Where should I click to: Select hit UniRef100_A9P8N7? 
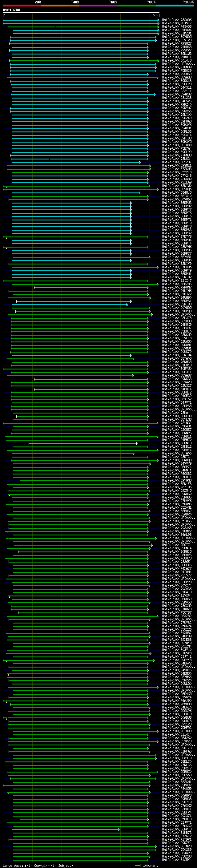click(x=177, y=287)
